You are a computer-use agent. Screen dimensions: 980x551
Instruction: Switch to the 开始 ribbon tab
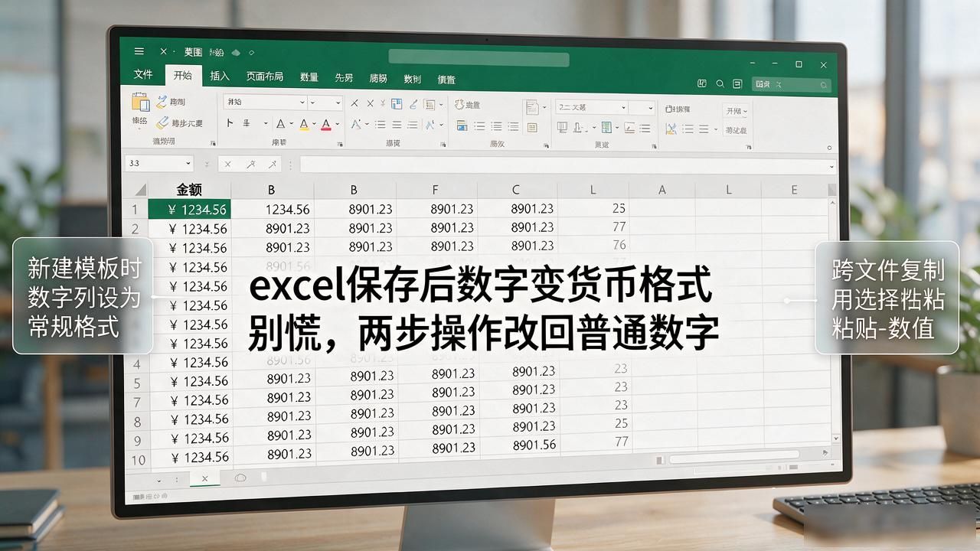[182, 76]
